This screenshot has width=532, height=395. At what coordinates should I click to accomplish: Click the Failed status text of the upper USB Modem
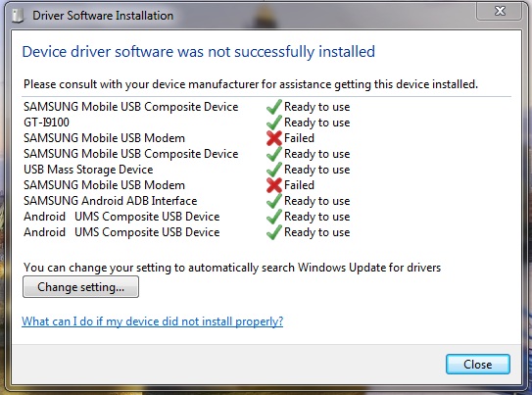tap(299, 138)
